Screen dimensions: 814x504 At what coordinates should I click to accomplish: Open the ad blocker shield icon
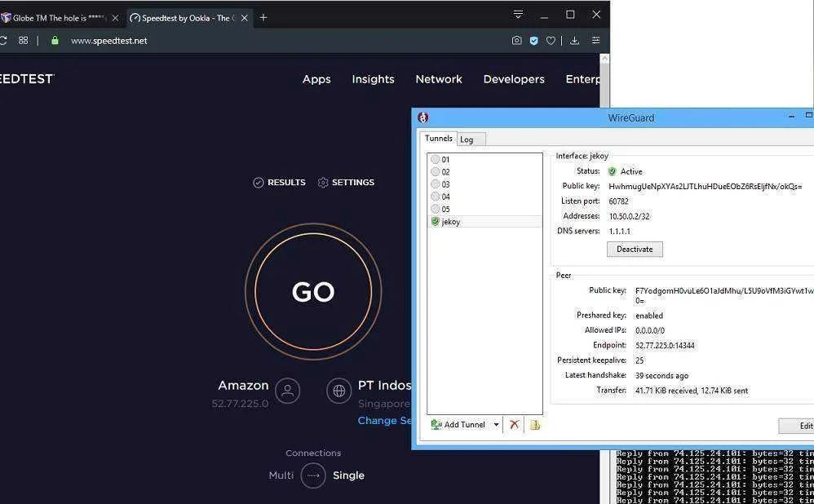point(533,41)
